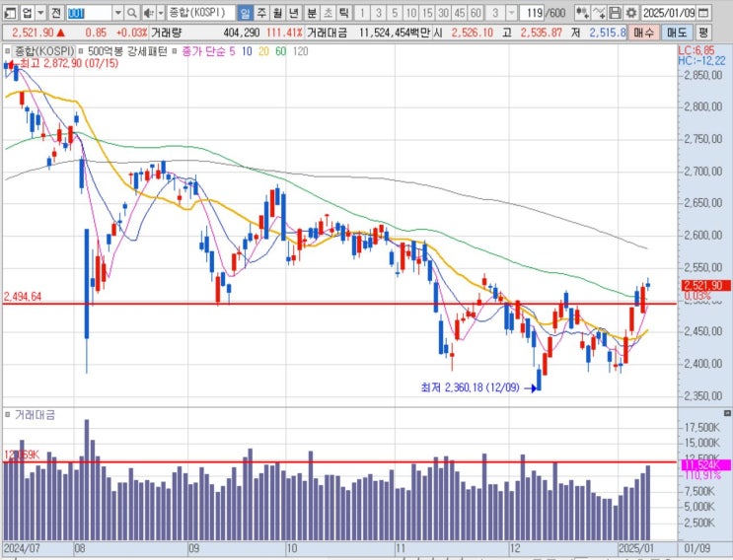Open the dropdown arrow next to 업
The image size is (733, 560).
coord(40,13)
